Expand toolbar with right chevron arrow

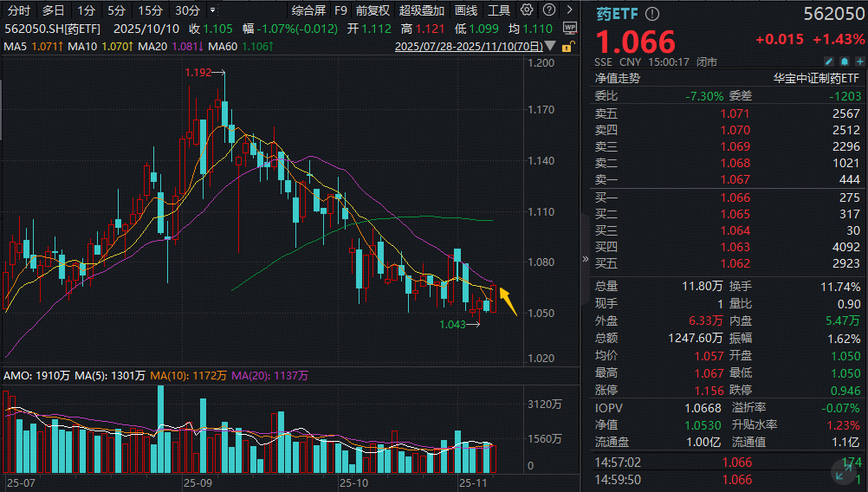(568, 10)
